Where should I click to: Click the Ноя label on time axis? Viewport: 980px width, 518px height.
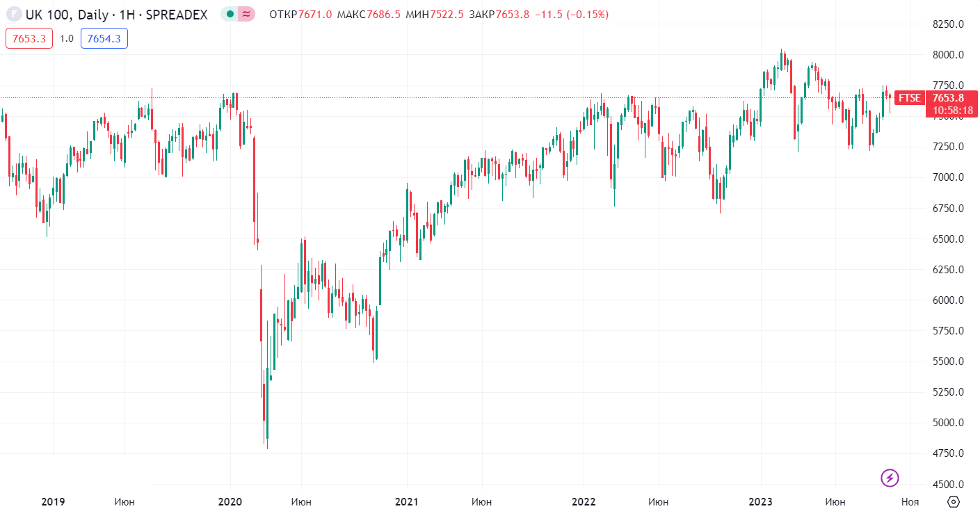pos(910,501)
